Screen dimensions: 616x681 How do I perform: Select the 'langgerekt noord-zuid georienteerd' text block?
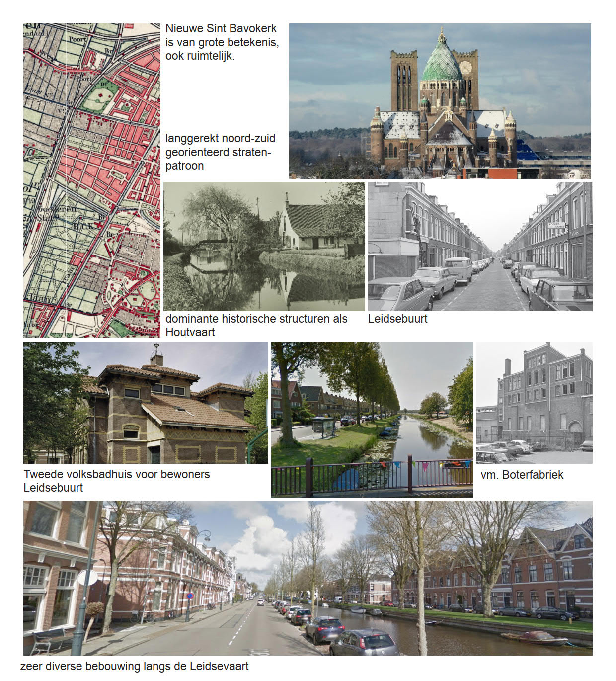tap(220, 152)
